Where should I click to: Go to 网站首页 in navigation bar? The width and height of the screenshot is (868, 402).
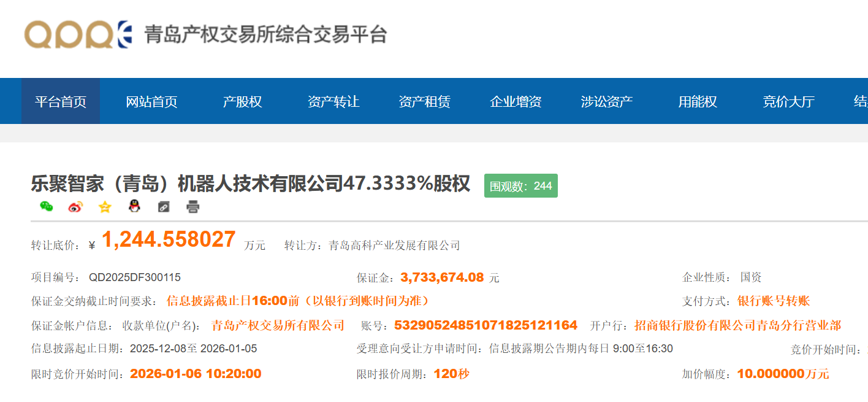pos(151,101)
